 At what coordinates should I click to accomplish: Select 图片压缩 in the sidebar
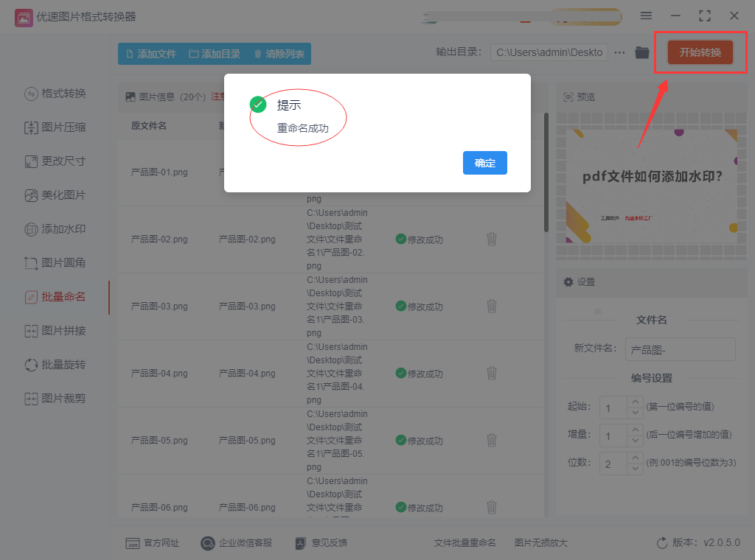tap(55, 127)
